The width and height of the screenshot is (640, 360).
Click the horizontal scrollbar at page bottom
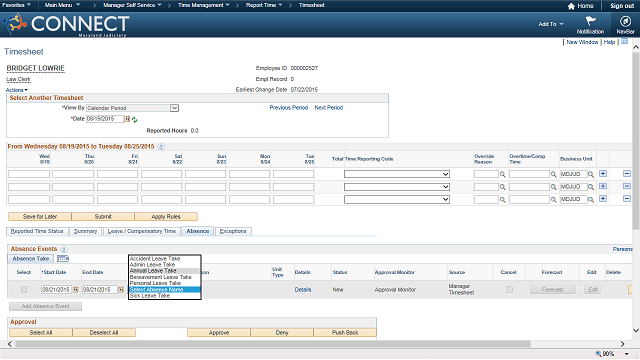[273, 344]
